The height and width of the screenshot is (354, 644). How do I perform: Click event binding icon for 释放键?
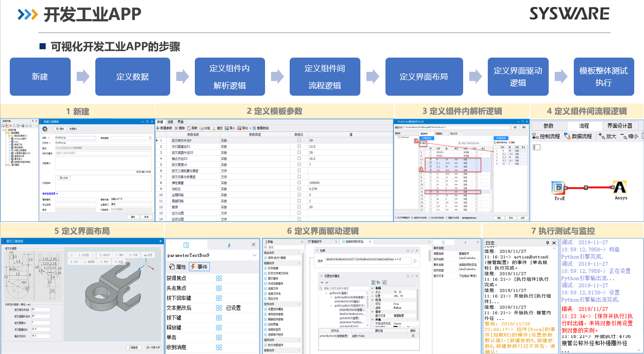click(x=219, y=328)
